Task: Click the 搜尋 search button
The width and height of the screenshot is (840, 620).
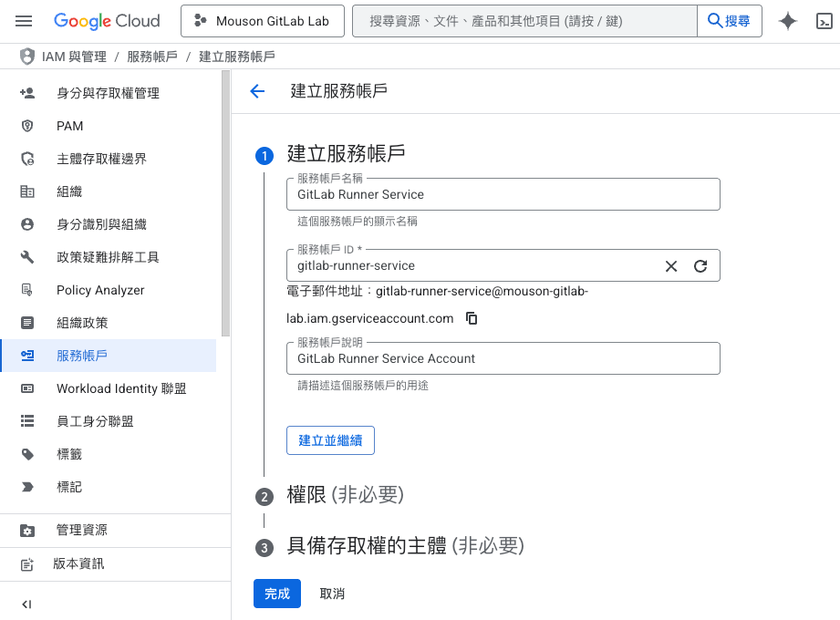Action: click(x=729, y=21)
